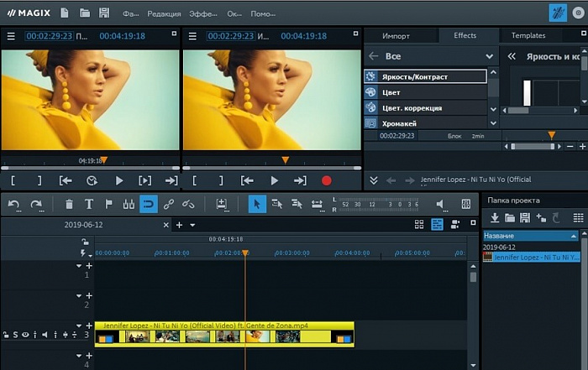Select the mouse pointer selection tool
The width and height of the screenshot is (588, 370).
point(258,204)
